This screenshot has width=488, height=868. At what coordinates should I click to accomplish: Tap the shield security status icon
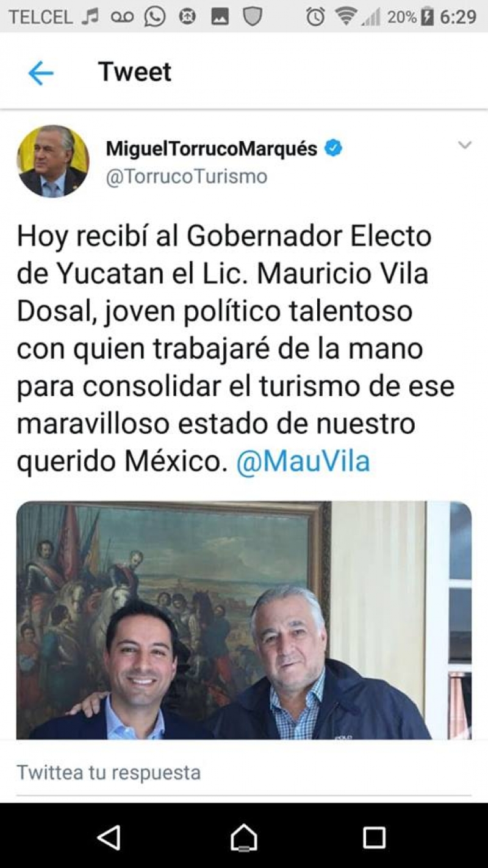[x=253, y=16]
